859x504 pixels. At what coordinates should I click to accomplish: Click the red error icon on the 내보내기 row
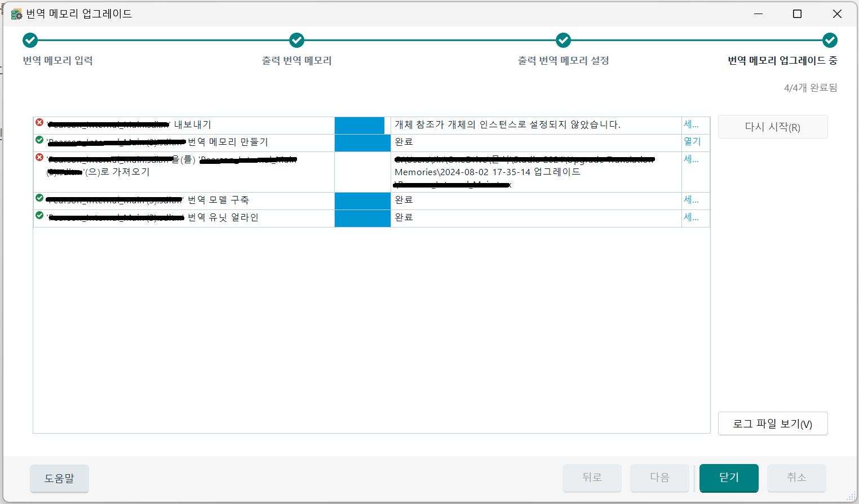click(38, 123)
